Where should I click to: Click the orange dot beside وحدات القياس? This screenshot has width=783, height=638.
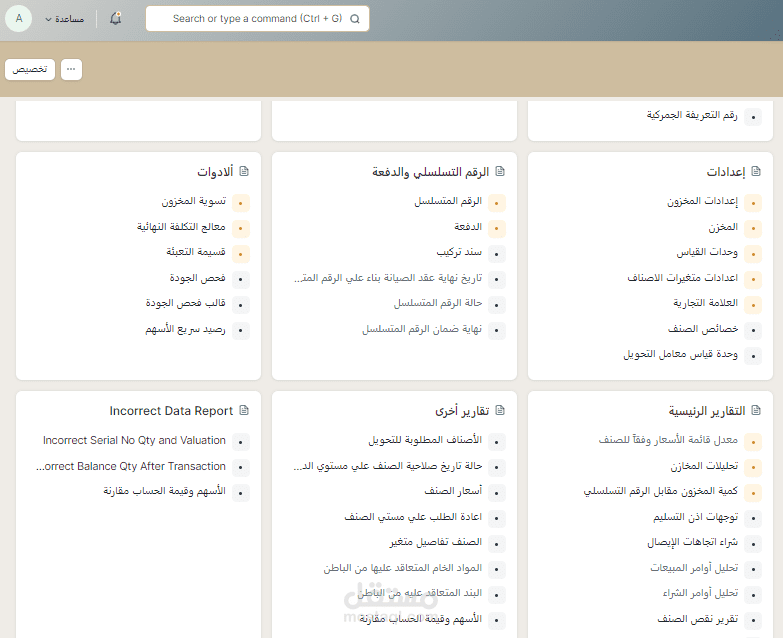coord(753,254)
